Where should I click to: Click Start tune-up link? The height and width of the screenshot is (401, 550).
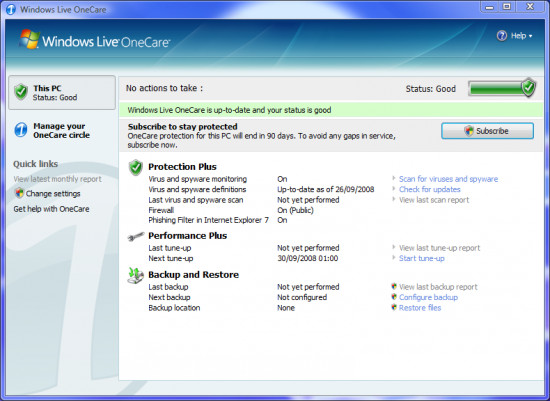[x=422, y=259]
